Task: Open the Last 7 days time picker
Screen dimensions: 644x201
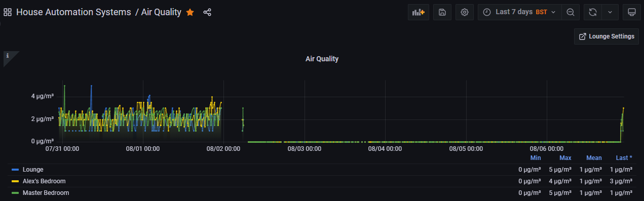Action: [x=520, y=12]
